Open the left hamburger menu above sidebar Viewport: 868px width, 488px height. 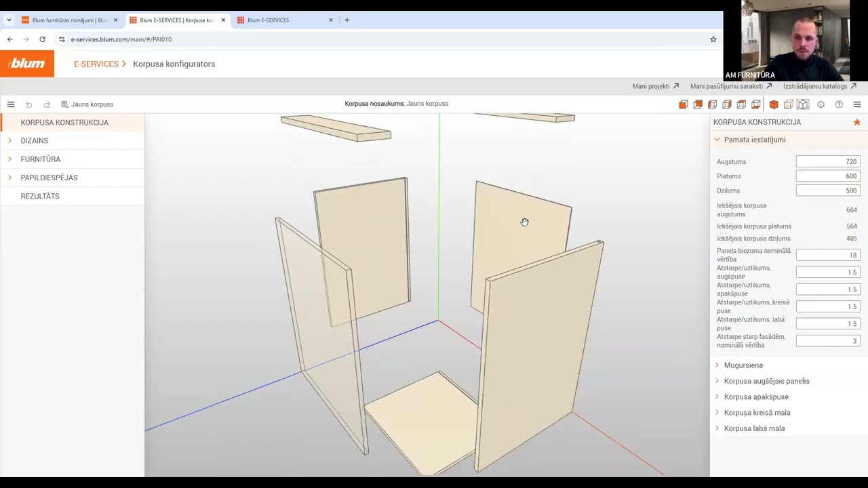(11, 104)
